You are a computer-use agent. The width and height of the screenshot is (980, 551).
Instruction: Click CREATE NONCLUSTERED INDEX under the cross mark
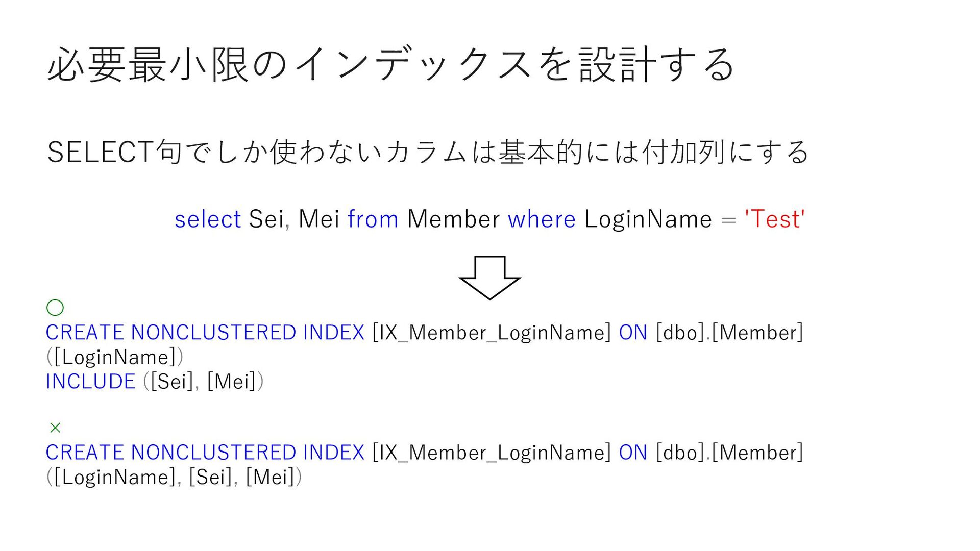[205, 453]
